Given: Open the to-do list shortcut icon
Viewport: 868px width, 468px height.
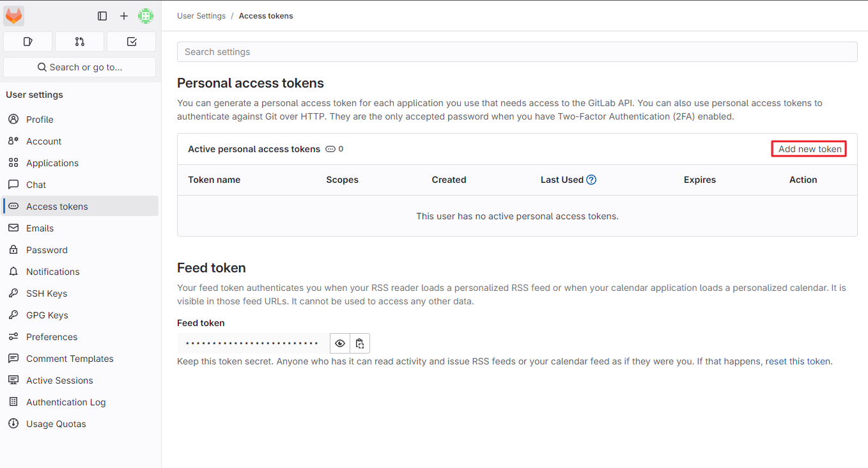Looking at the screenshot, I should click(x=132, y=42).
